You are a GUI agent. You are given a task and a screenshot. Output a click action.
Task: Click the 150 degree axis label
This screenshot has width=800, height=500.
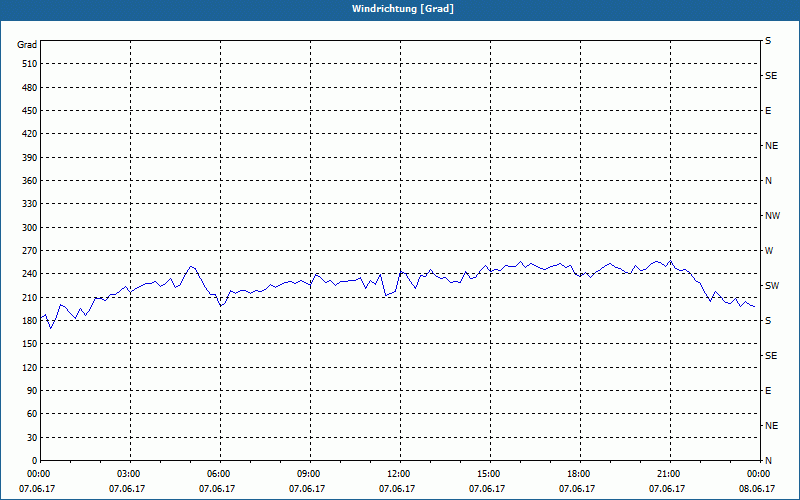30,344
